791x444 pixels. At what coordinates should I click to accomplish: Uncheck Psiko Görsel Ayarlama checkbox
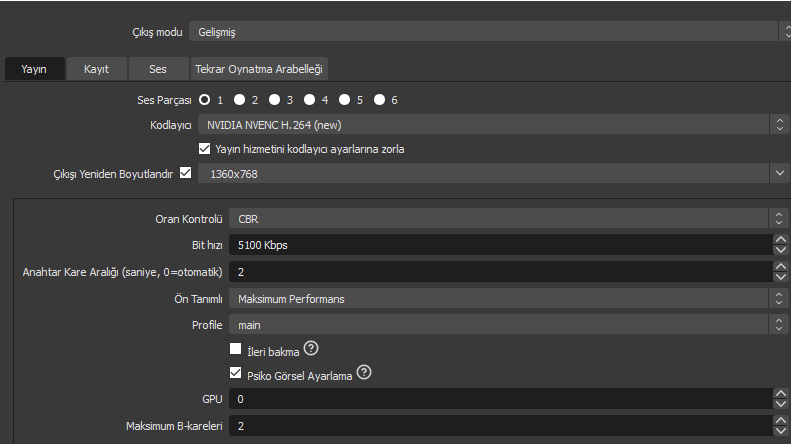point(236,373)
